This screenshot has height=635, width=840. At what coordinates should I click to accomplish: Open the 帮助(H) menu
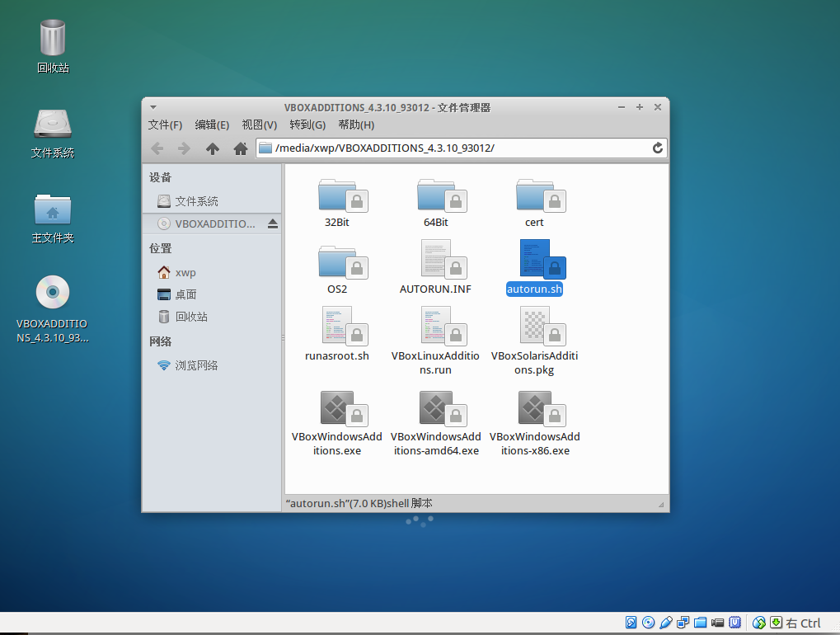tap(356, 125)
